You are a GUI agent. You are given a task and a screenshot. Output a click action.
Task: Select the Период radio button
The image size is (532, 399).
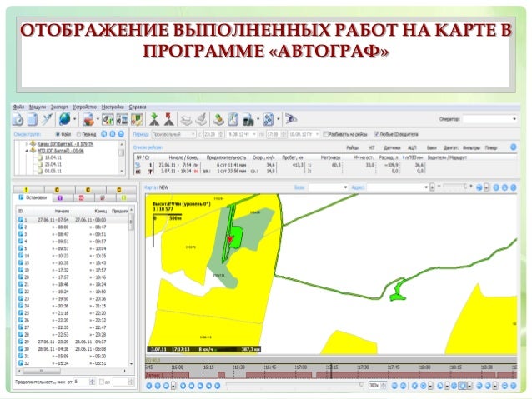(x=78, y=134)
